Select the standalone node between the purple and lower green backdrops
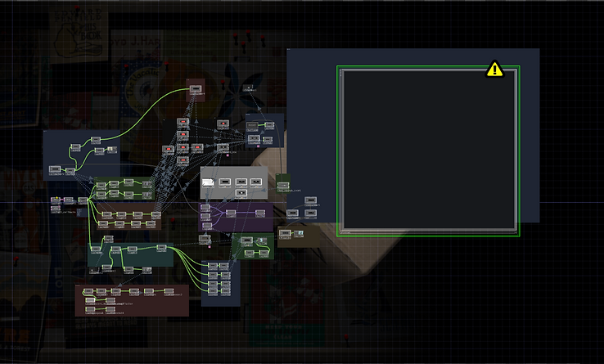The height and width of the screenshot is (364, 604). (x=205, y=238)
